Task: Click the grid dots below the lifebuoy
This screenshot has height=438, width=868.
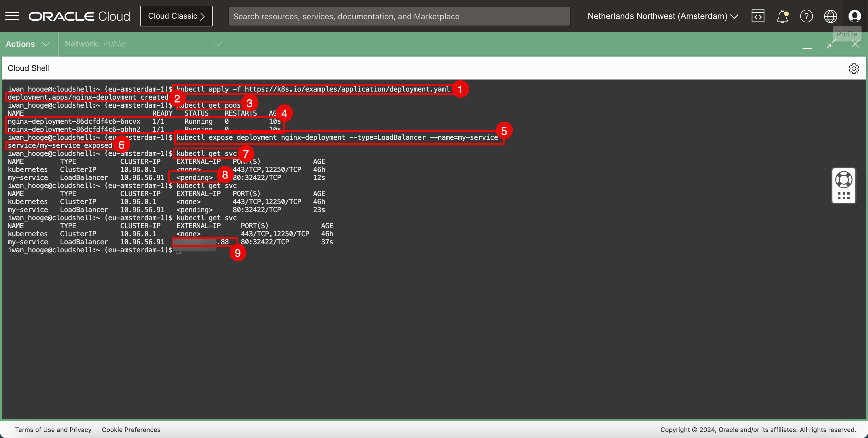Action: tap(844, 196)
